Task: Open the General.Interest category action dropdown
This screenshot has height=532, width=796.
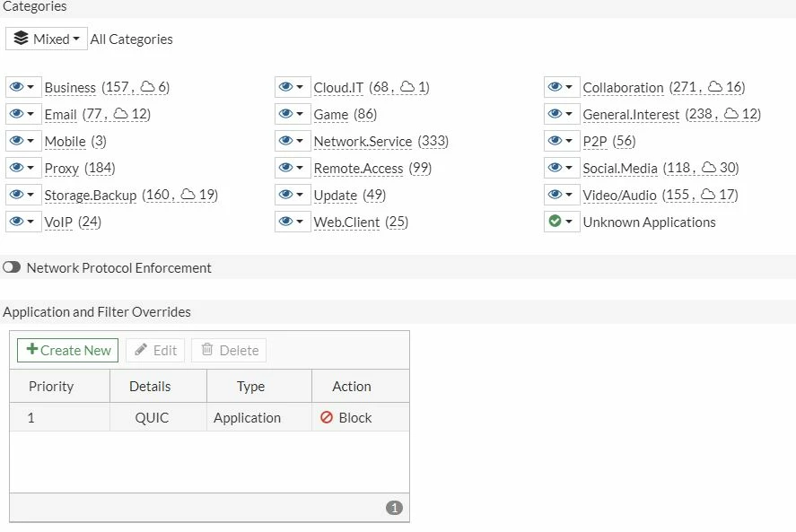Action: click(562, 114)
